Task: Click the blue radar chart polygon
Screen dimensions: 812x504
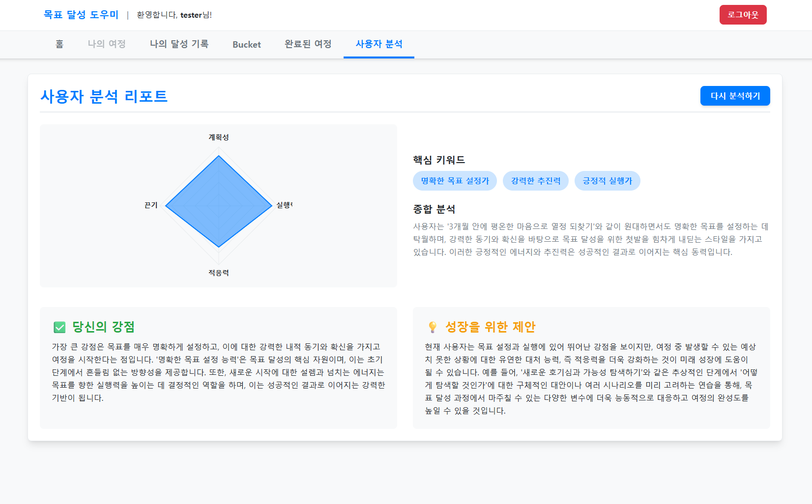Action: [219, 202]
